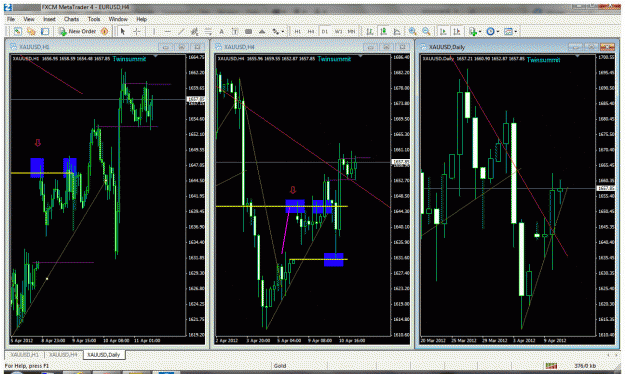Switch to the H1 timeframe button
This screenshot has width=625, height=374.
point(298,31)
